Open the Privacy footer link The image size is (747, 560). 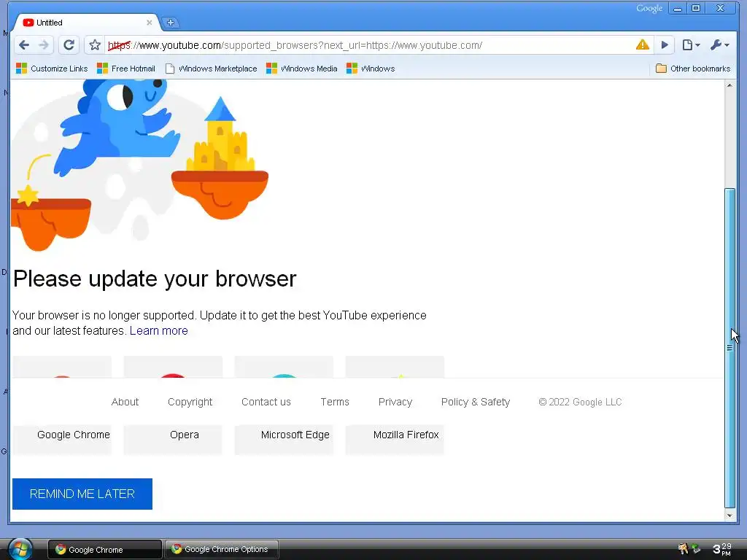pos(395,402)
